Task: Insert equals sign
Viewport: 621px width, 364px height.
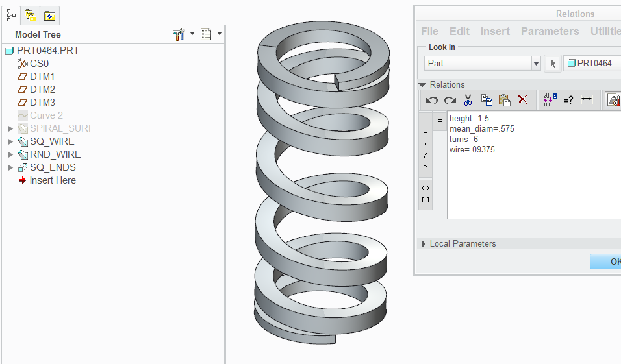Action: (440, 121)
